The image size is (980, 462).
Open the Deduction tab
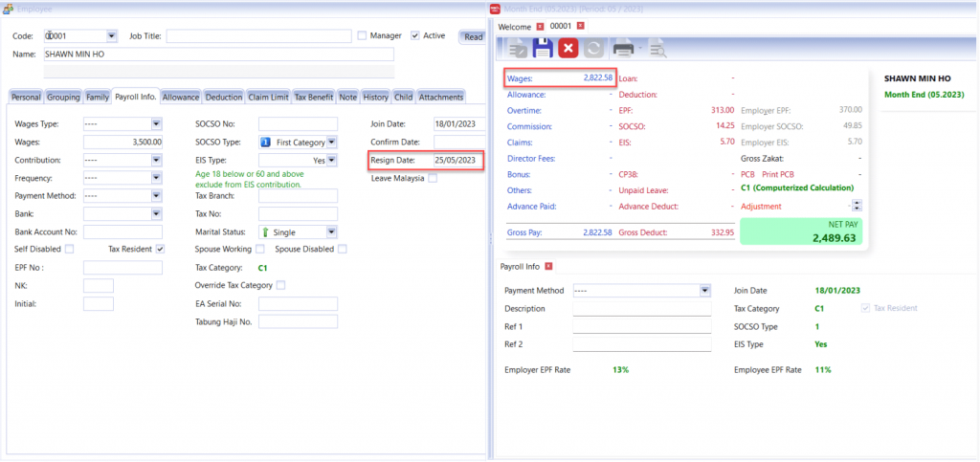pyautogui.click(x=224, y=97)
